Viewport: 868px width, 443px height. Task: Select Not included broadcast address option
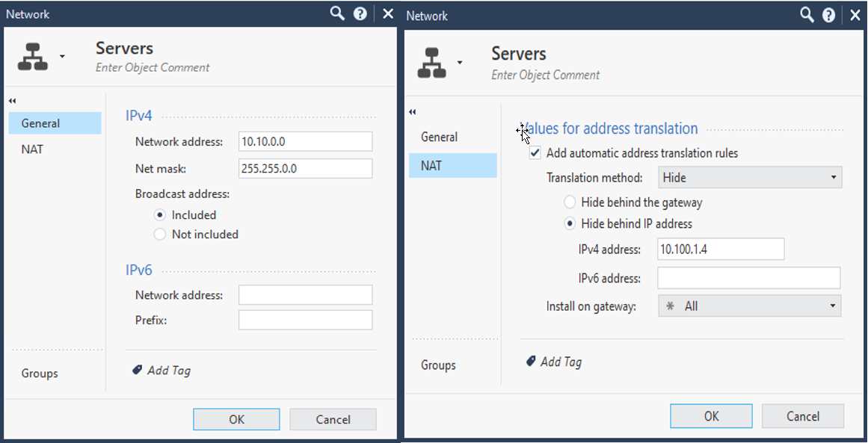click(160, 235)
